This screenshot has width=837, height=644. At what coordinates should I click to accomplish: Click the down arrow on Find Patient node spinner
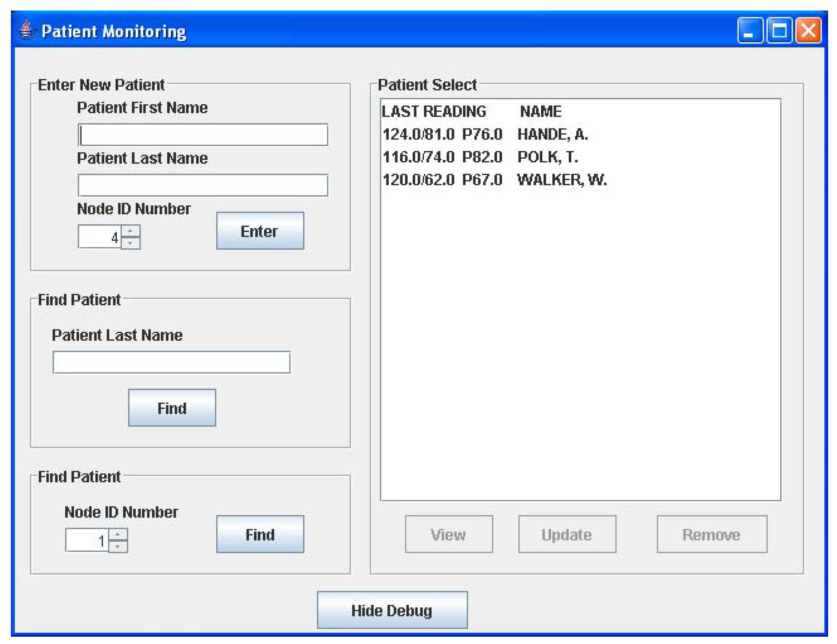coord(118,546)
